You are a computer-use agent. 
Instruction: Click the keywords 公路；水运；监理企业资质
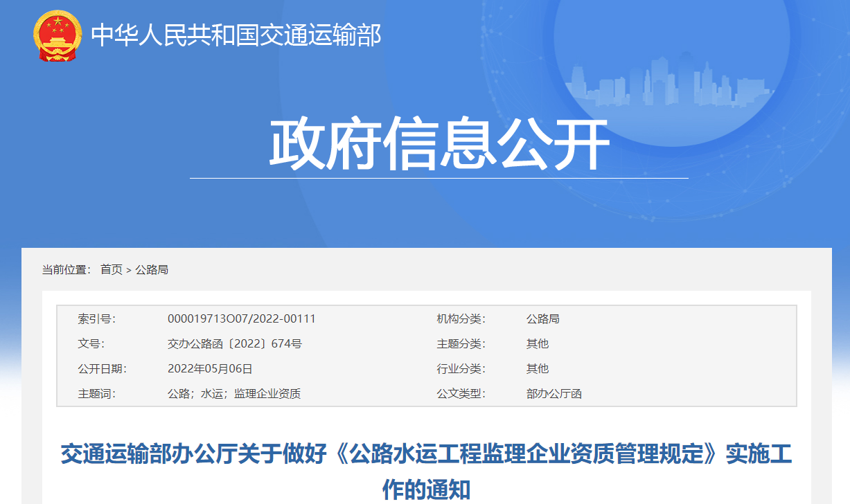(234, 394)
